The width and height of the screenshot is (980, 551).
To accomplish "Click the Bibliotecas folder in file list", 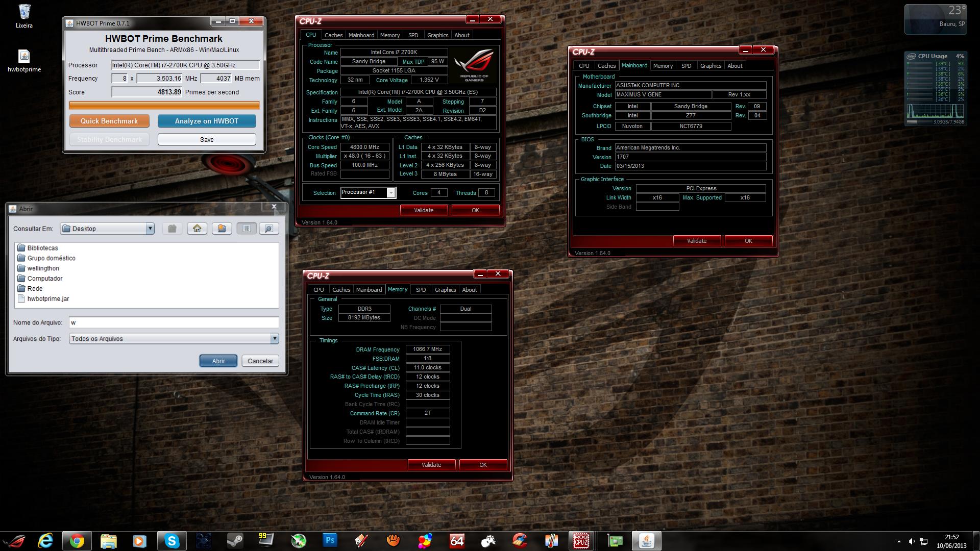I will [38, 248].
